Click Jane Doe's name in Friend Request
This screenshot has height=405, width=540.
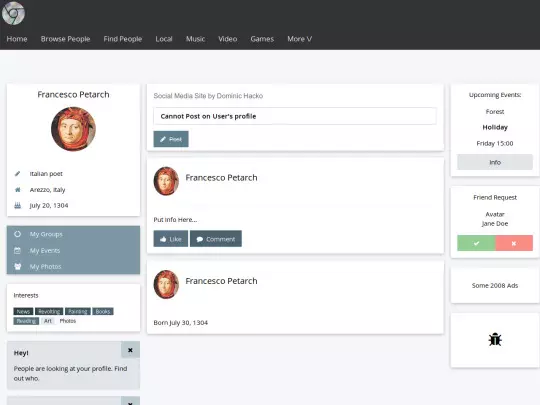pyautogui.click(x=495, y=224)
